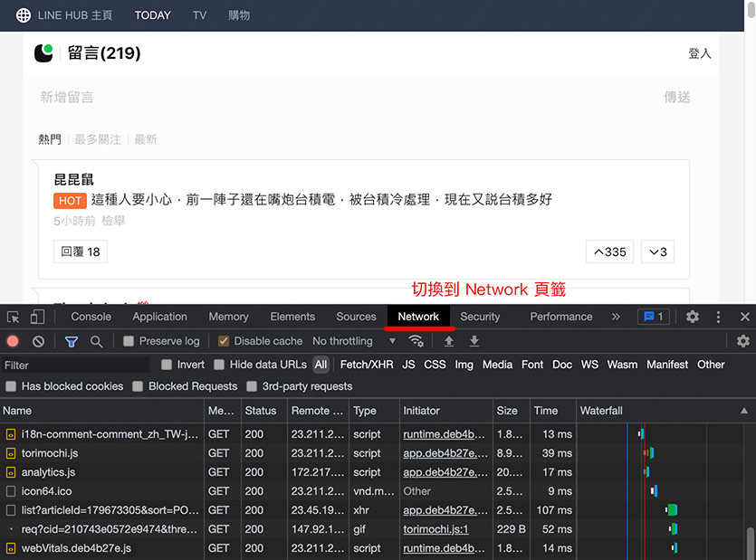The height and width of the screenshot is (560, 756).
Task: Switch to the Application tab
Action: click(x=159, y=317)
